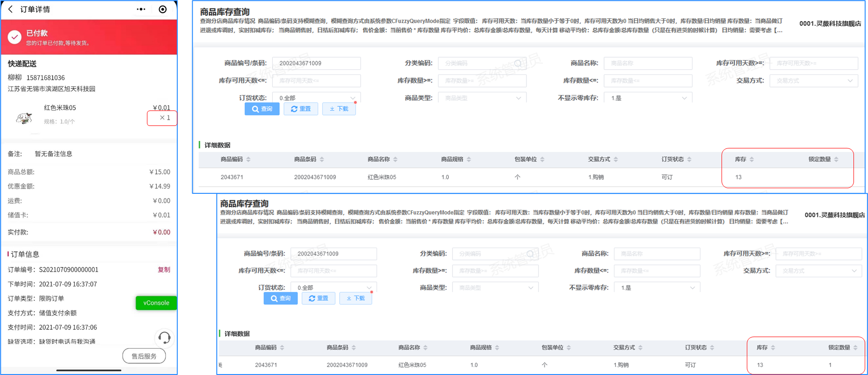This screenshot has height=375, width=868.
Task: Click 下载 button in upper inventory panel
Action: [339, 109]
